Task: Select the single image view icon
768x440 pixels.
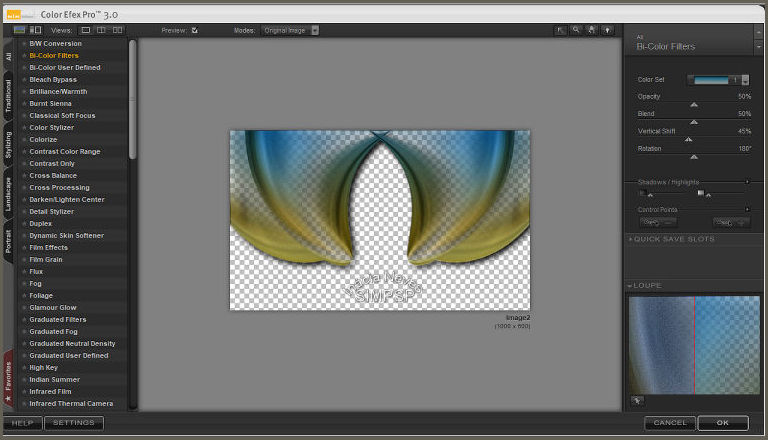Action: coord(86,30)
